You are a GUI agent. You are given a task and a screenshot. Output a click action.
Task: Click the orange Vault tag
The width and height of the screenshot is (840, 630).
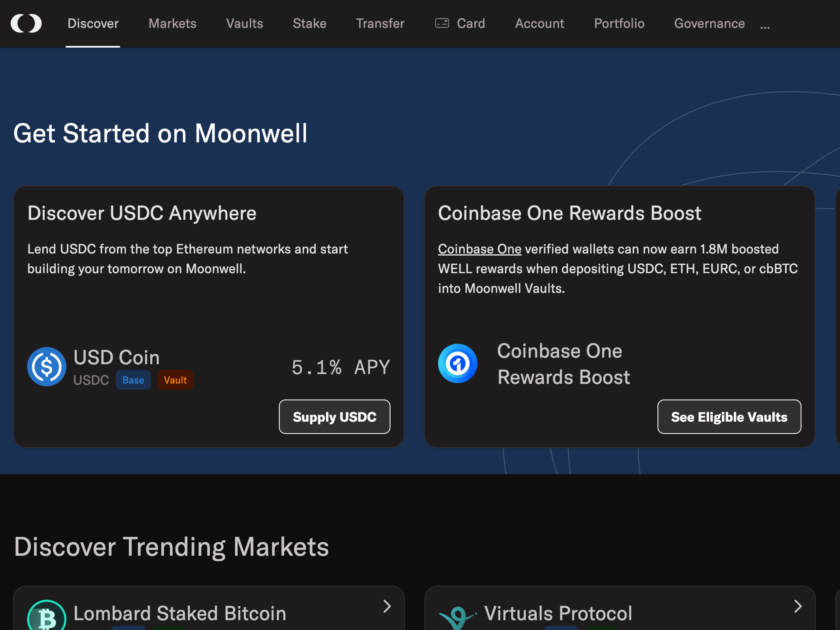175,380
